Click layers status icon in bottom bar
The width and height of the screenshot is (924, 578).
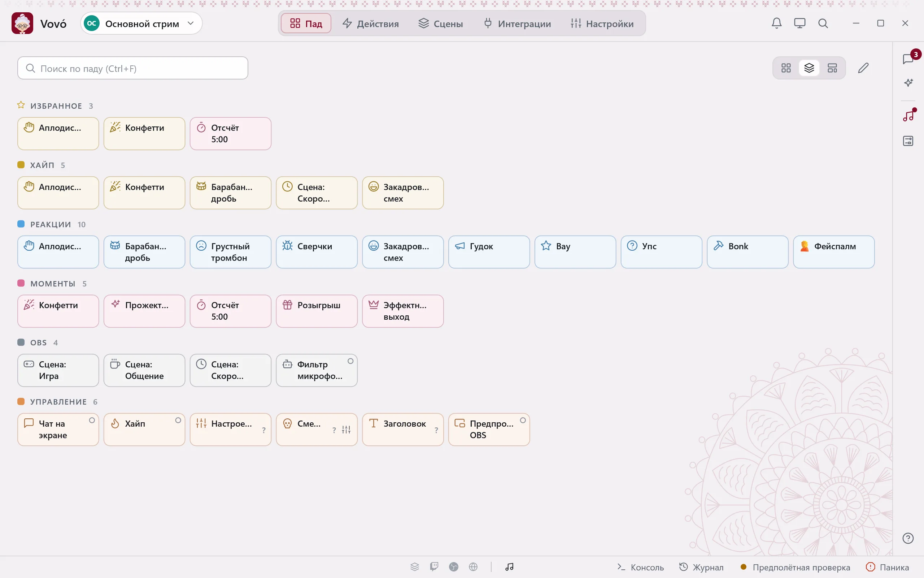(x=415, y=566)
